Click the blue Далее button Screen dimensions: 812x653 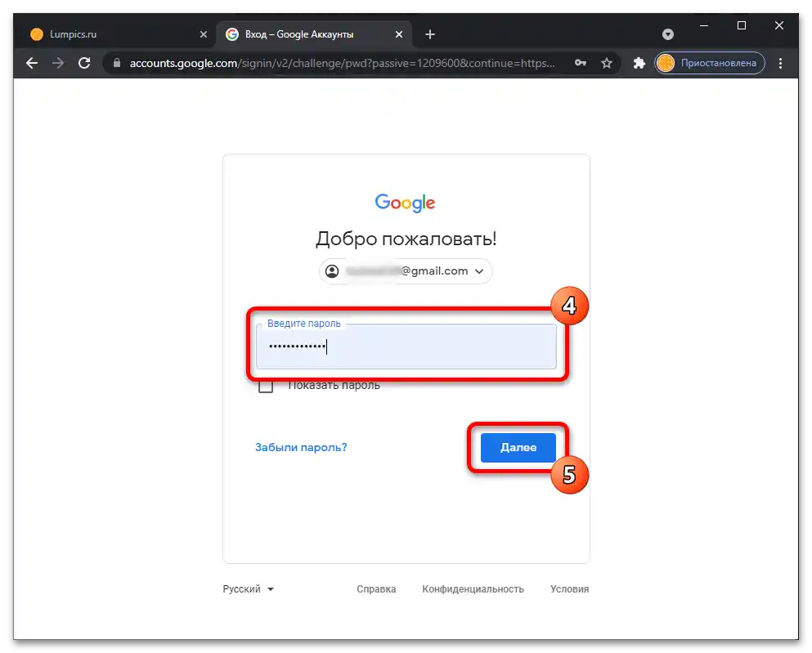pyautogui.click(x=518, y=448)
